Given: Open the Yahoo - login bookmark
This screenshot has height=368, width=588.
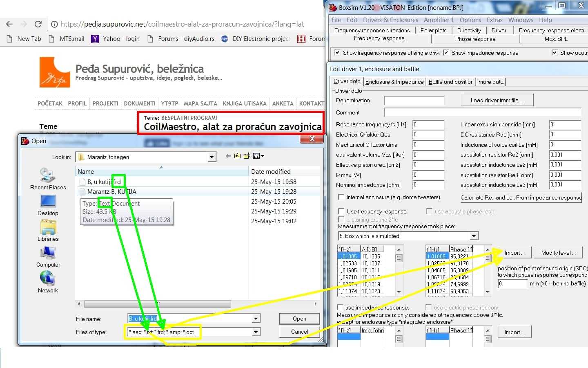Looking at the screenshot, I should point(116,39).
